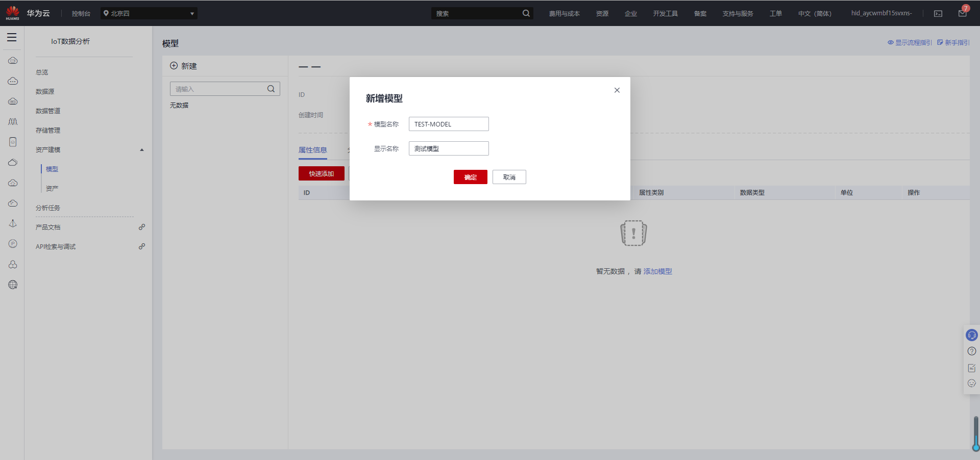
Task: Open the 北京四 region dropdown
Action: point(149,13)
